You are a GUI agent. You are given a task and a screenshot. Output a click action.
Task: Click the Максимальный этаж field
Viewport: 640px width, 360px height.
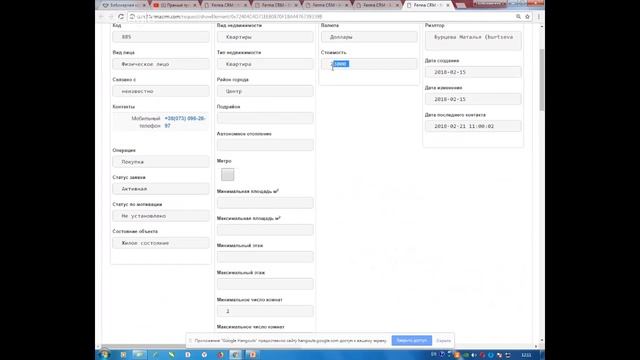coord(265,284)
